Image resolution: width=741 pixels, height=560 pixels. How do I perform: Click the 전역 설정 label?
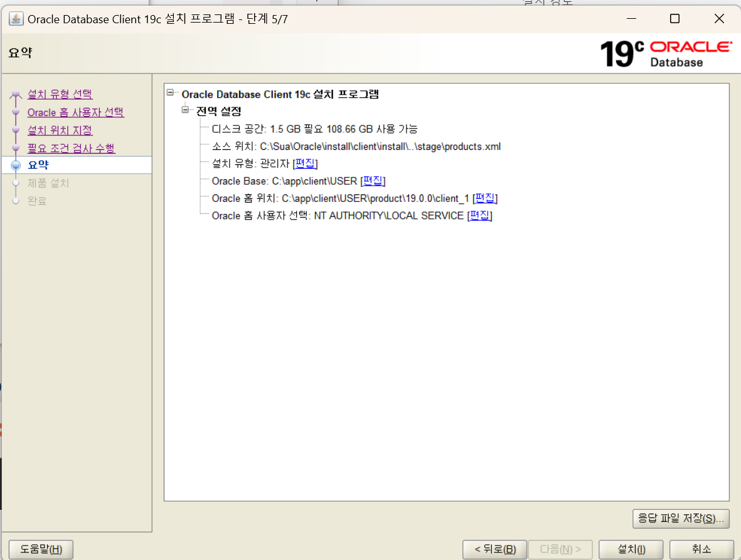pos(218,112)
